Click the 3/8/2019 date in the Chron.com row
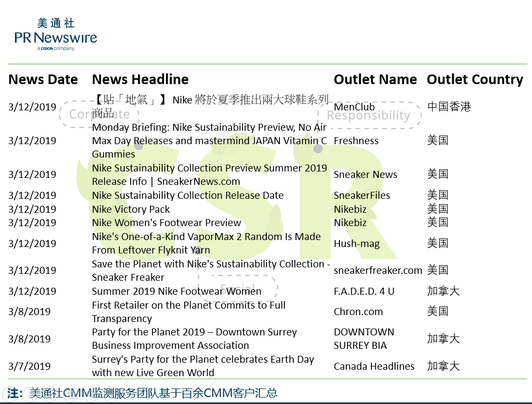 [x=29, y=312]
